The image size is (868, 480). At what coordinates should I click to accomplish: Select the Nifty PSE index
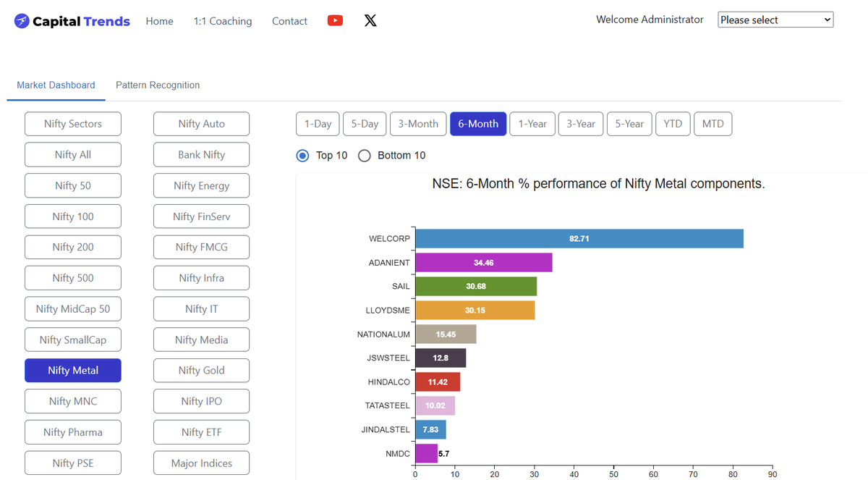click(73, 463)
